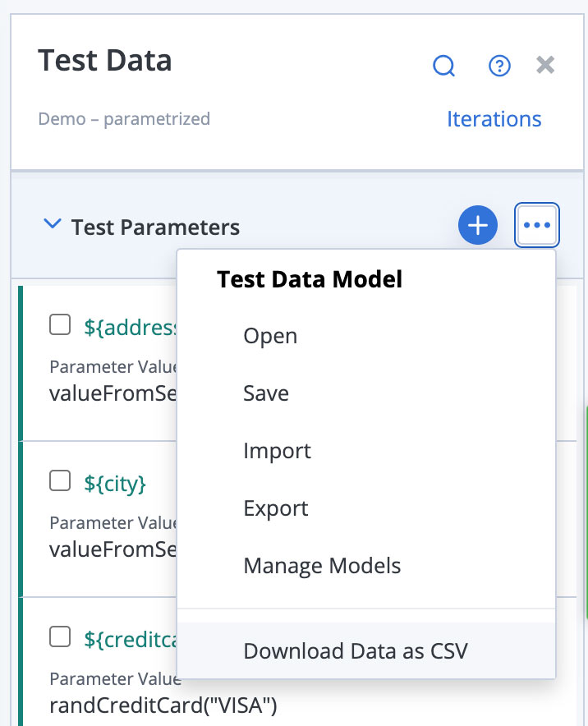Open the Iterations view
Screen dimensions: 588x726
[494, 118]
